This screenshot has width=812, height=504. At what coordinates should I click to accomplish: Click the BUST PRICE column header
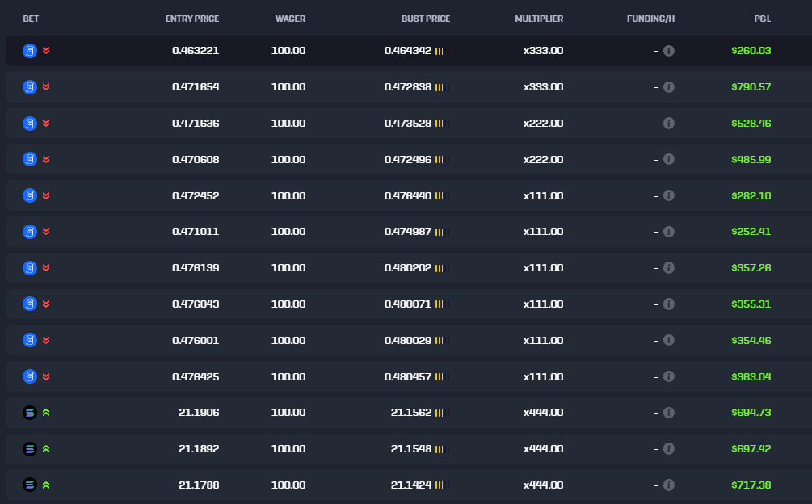[426, 19]
